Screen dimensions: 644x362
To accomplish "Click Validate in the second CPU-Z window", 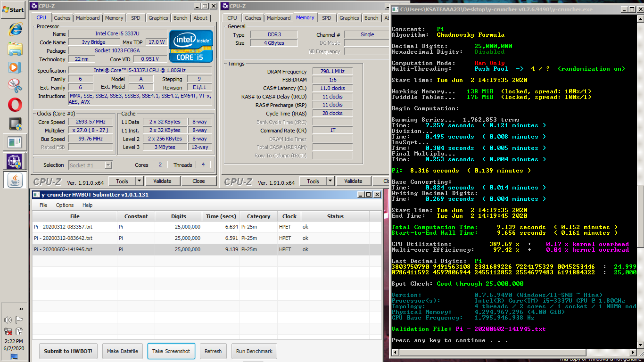I will pos(353,181).
